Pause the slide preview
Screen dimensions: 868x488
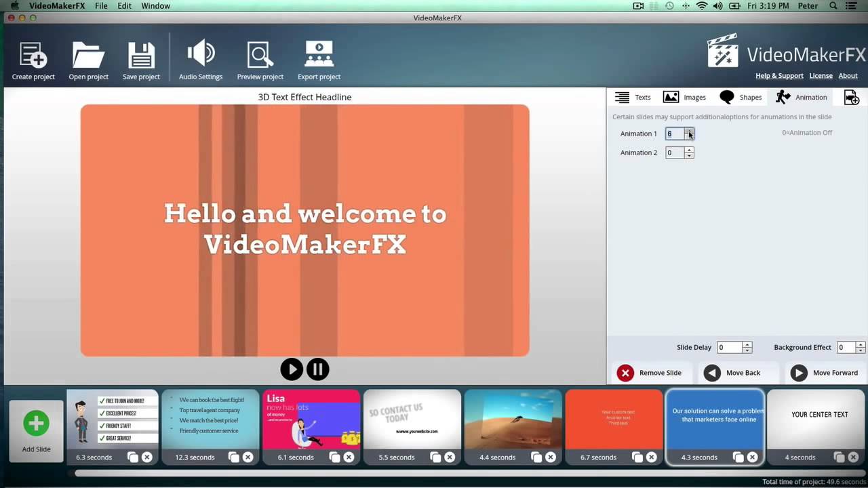click(317, 369)
